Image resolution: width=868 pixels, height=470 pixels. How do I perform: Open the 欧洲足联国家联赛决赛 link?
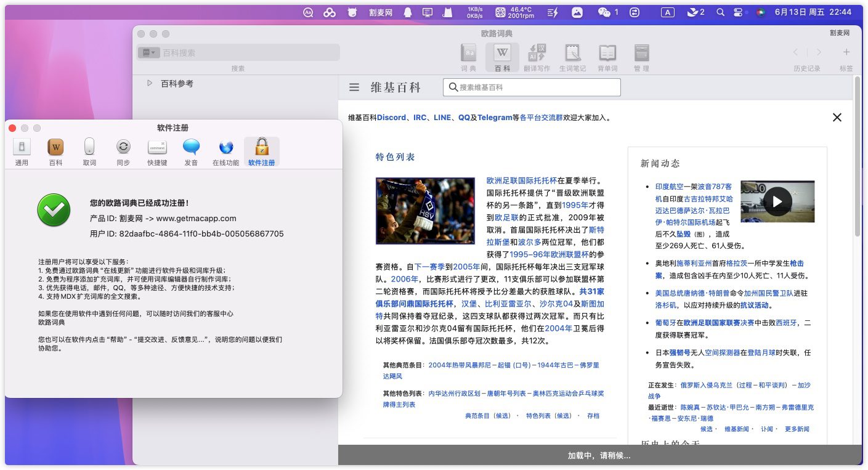pyautogui.click(x=720, y=323)
